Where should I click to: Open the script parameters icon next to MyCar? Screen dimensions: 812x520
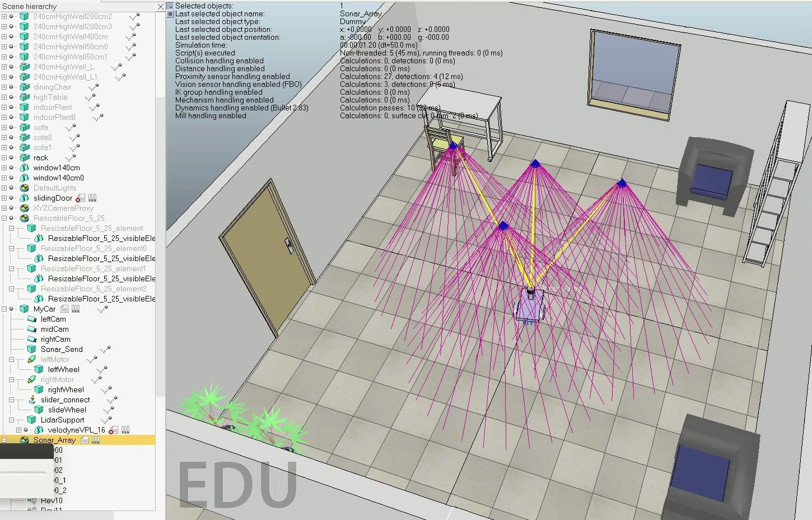click(x=76, y=309)
